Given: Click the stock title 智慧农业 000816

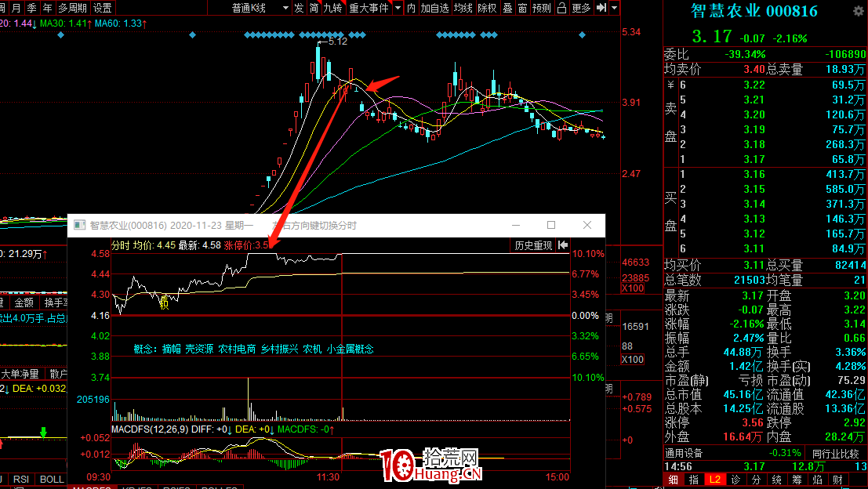Looking at the screenshot, I should [754, 11].
